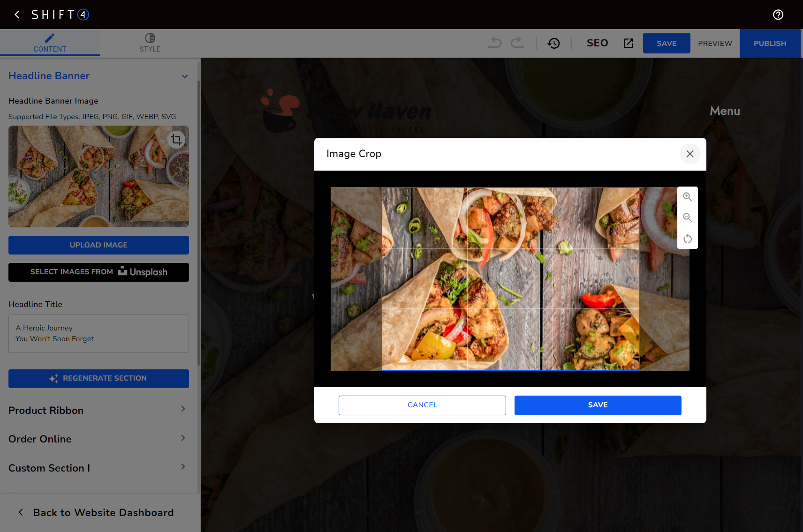Click the help question mark icon

[x=778, y=15]
